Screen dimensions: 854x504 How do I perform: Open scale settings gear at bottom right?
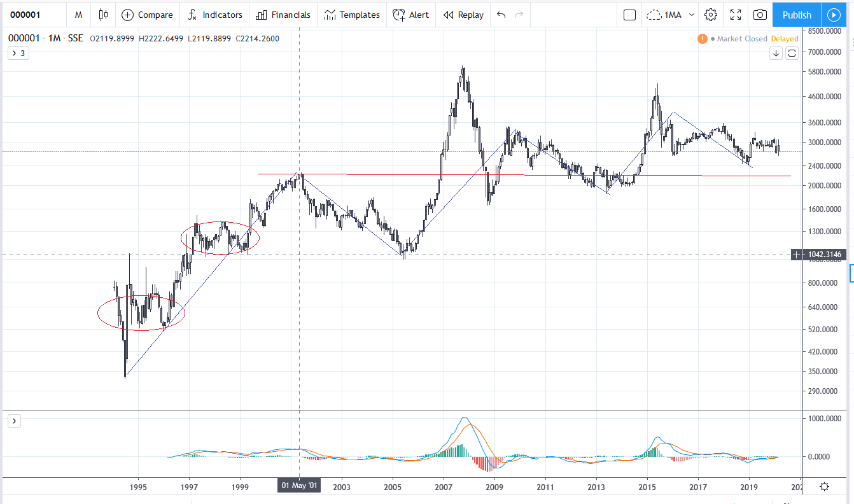[824, 487]
